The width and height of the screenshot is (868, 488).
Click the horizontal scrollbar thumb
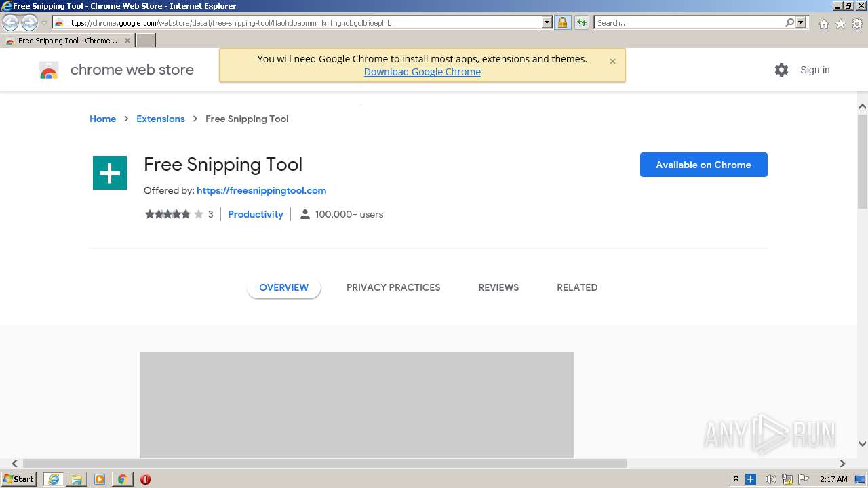pos(324,464)
